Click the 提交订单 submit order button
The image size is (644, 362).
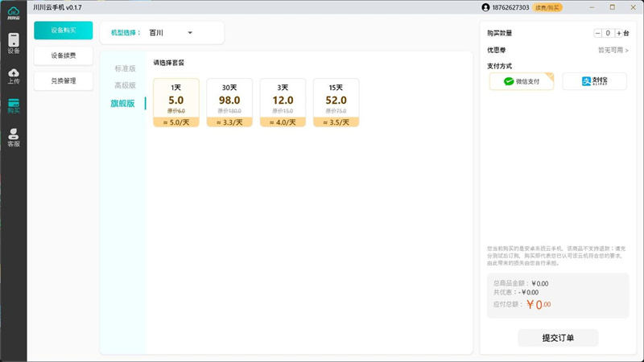coord(558,338)
